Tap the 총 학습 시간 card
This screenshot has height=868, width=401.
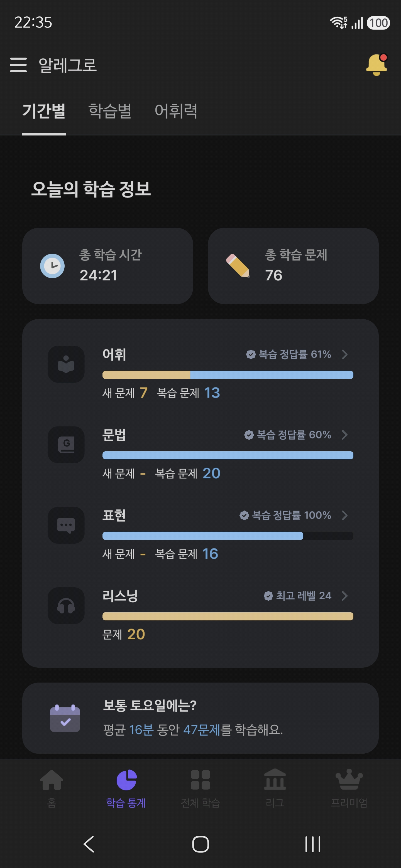click(x=107, y=266)
